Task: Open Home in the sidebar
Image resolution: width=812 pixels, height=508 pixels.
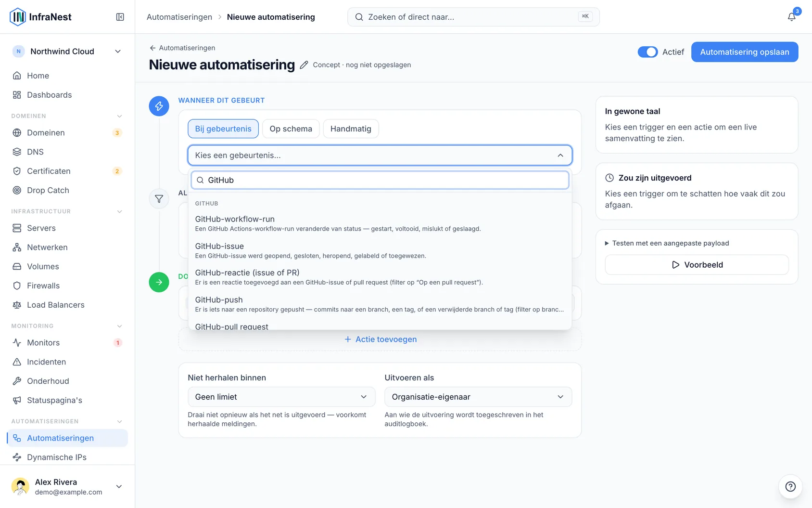Action: coord(67,76)
